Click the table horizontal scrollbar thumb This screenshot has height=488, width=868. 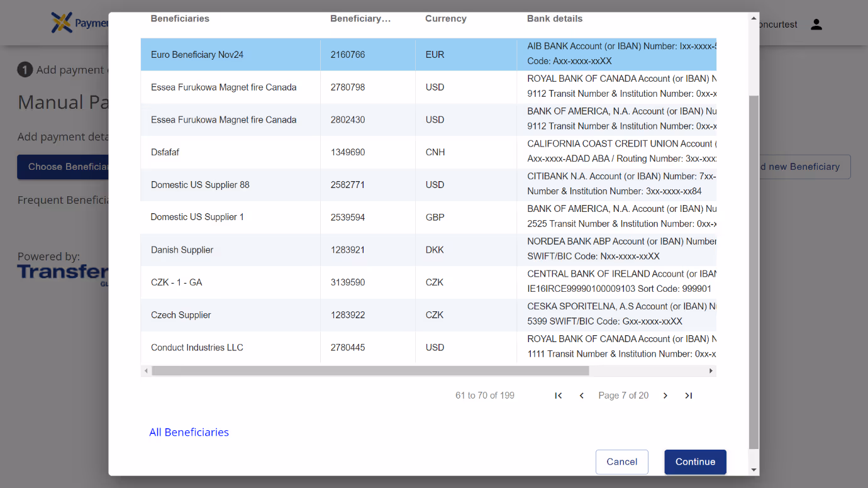click(370, 371)
